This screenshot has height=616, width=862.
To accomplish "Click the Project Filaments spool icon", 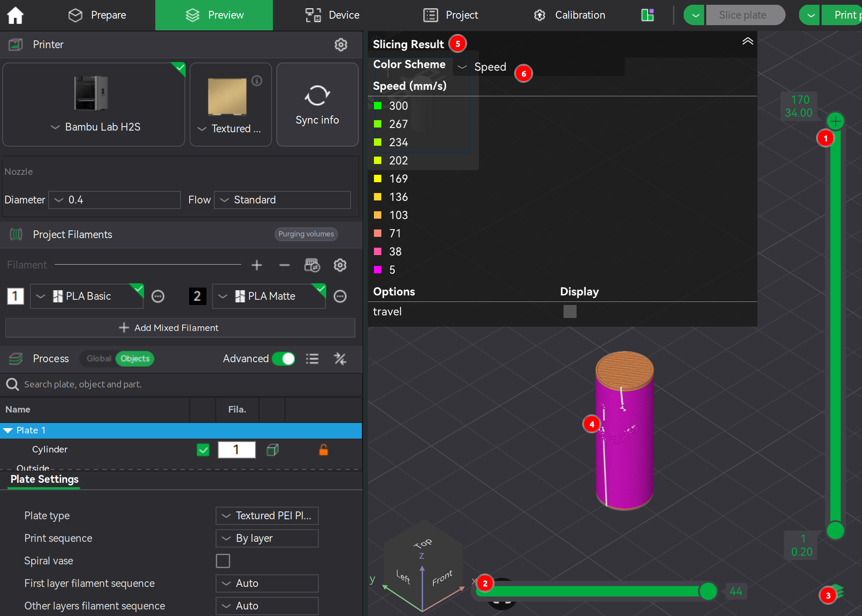I will click(16, 235).
